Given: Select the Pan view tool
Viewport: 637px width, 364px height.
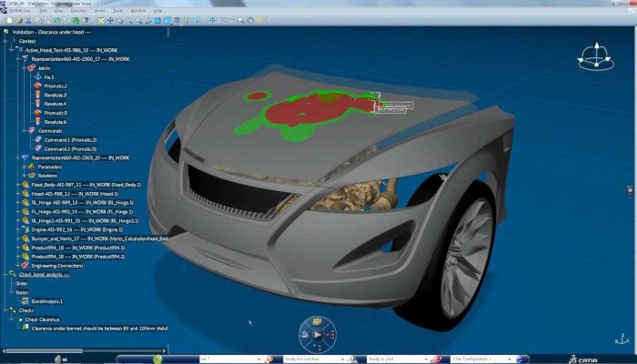Looking at the screenshot, I should pyautogui.click(x=110, y=20).
